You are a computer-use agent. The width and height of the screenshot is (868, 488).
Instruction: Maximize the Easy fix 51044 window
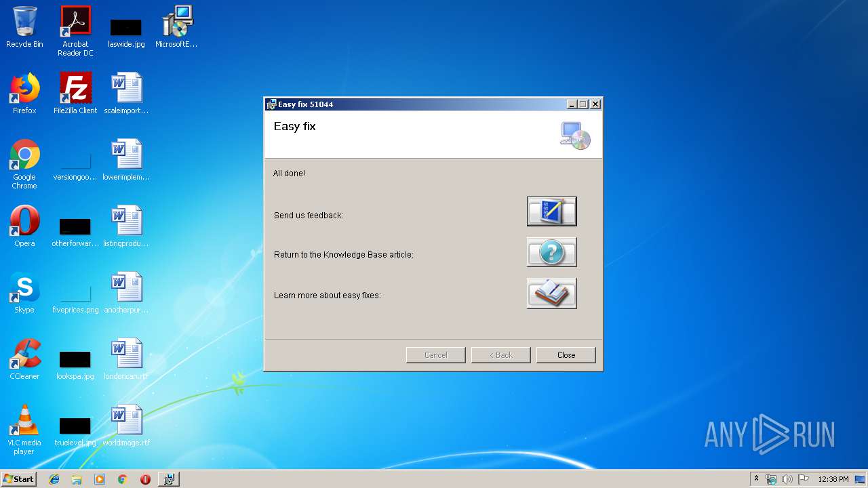tap(583, 104)
